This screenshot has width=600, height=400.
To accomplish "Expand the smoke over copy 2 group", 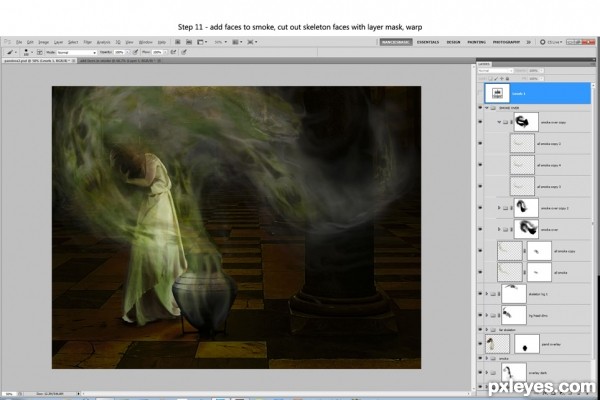I will click(x=499, y=208).
